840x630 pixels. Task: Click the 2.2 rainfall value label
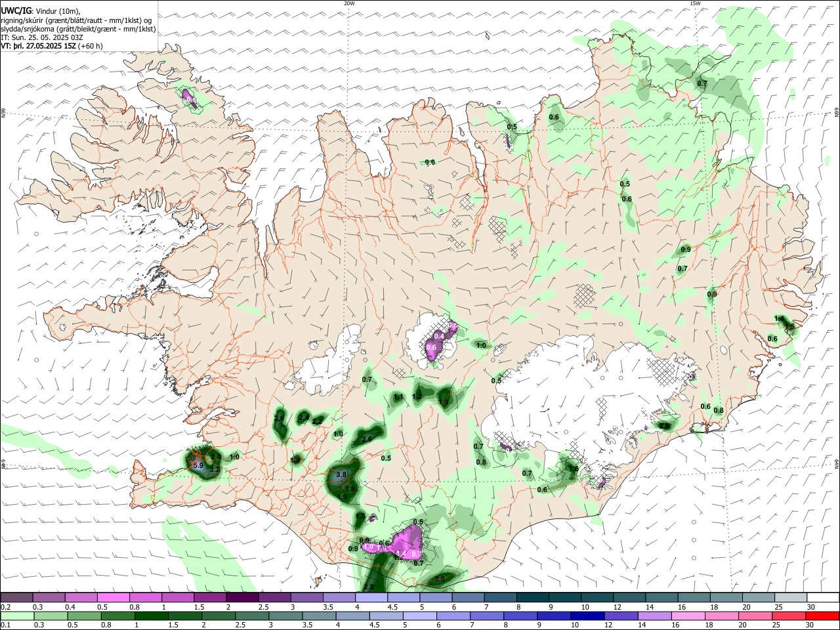pyautogui.click(x=317, y=421)
